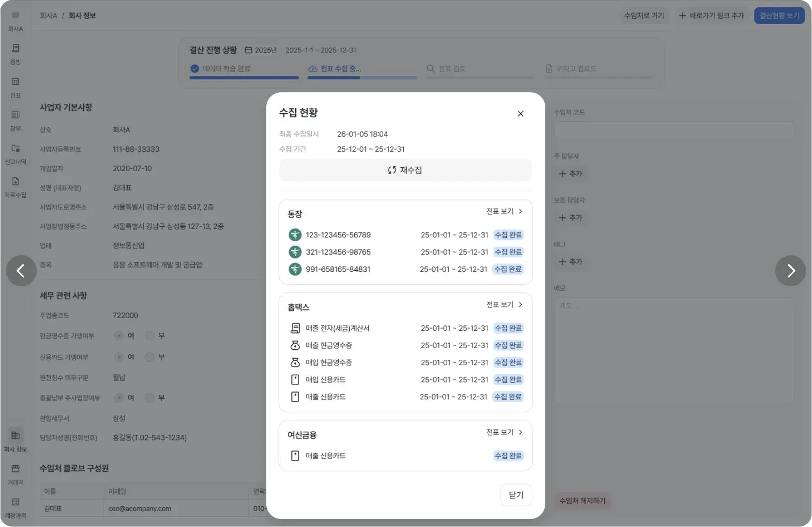Click 회사A in the breadcrumb
This screenshot has width=812, height=527.
(48, 15)
